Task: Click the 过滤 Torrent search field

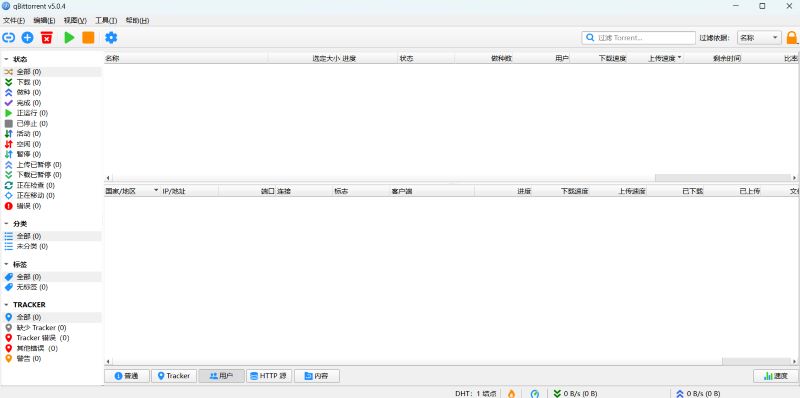Action: (639, 38)
